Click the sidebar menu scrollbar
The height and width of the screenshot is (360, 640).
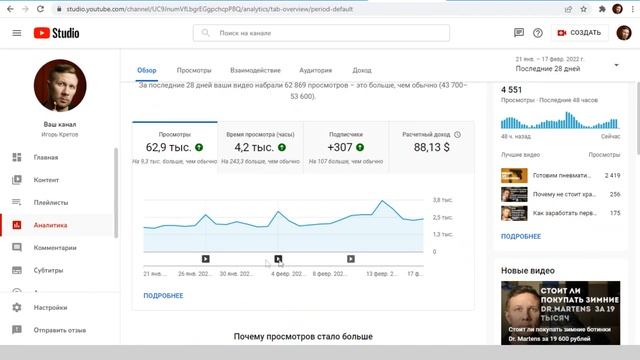116,193
